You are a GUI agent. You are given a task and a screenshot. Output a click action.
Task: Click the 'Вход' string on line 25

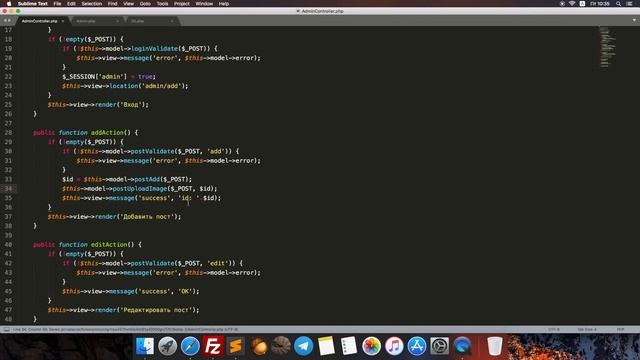click(x=131, y=104)
